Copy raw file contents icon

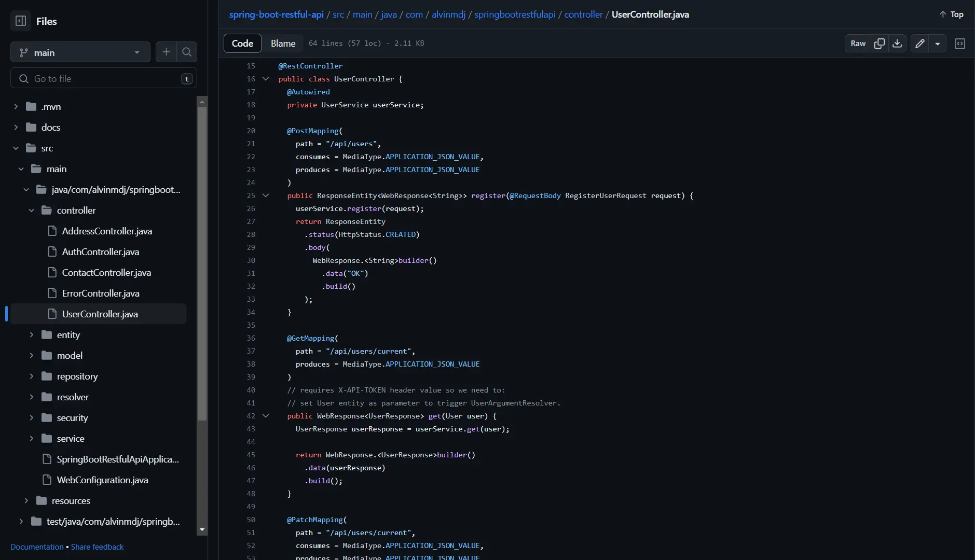[880, 44]
